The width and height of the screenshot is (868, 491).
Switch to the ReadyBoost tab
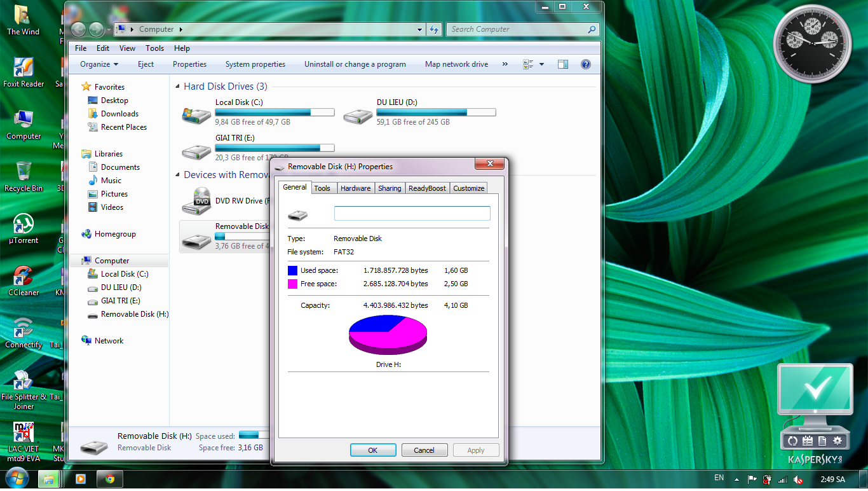pyautogui.click(x=427, y=188)
